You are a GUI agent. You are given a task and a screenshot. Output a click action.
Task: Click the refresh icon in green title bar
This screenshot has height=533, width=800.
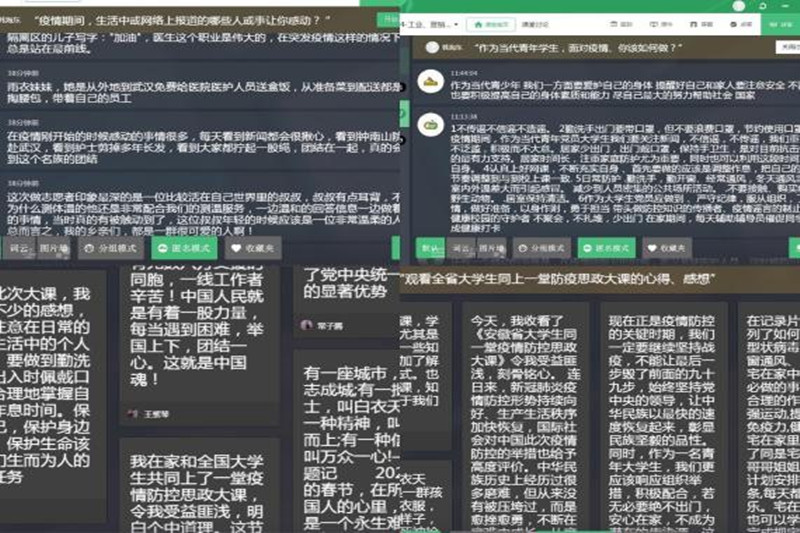click(x=763, y=6)
